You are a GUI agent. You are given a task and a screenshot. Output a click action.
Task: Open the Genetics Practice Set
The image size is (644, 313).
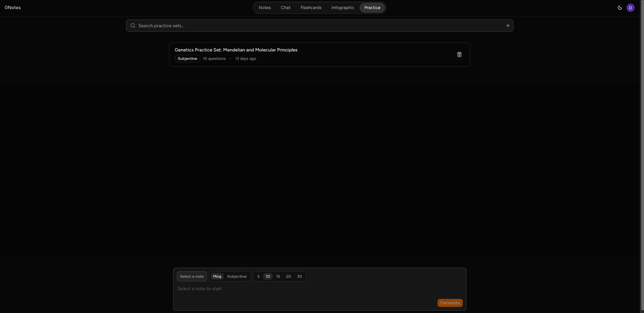(236, 50)
